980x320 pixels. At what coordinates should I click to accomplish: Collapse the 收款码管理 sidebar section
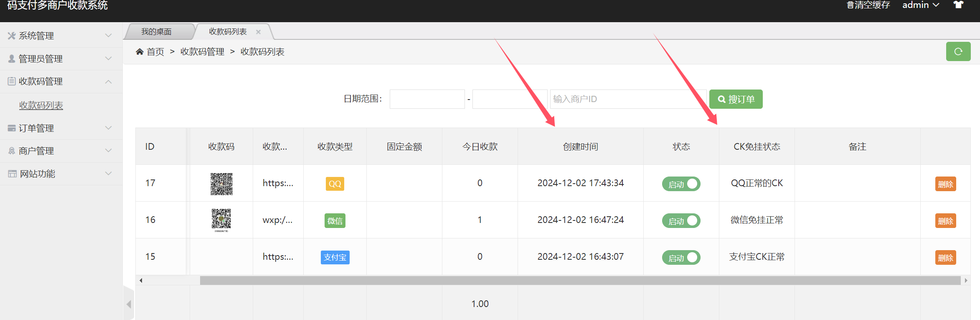(61, 82)
